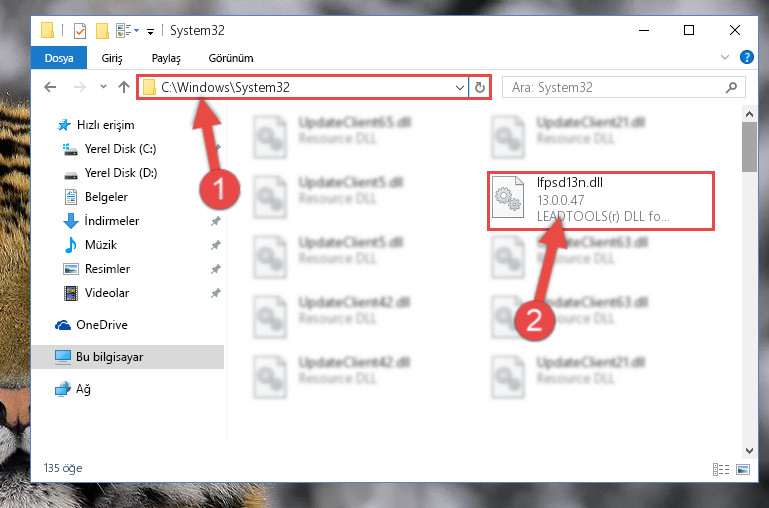Select the lfpsd13n.dll file
This screenshot has width=769, height=508.
(x=601, y=201)
